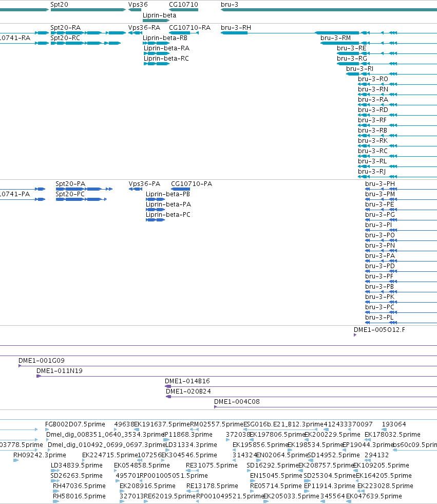Click the bru-3 gene label

click(230, 5)
